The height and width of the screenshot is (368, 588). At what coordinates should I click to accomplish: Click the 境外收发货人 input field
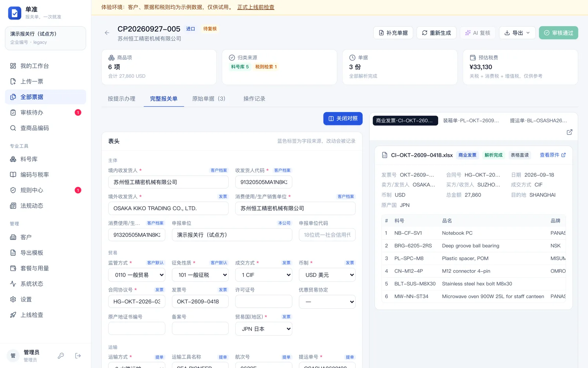click(x=168, y=208)
